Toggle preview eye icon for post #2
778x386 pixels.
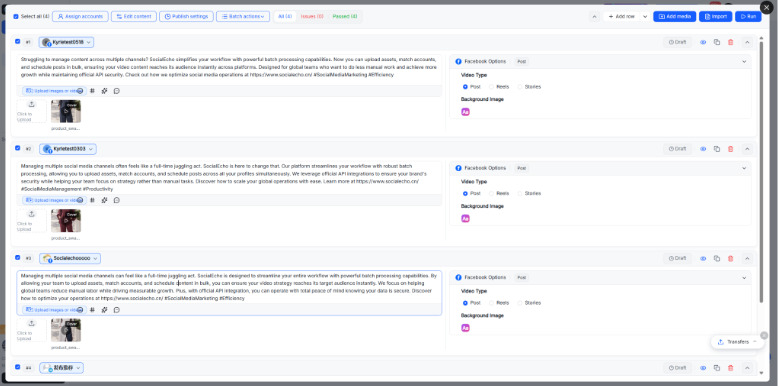[x=703, y=149]
